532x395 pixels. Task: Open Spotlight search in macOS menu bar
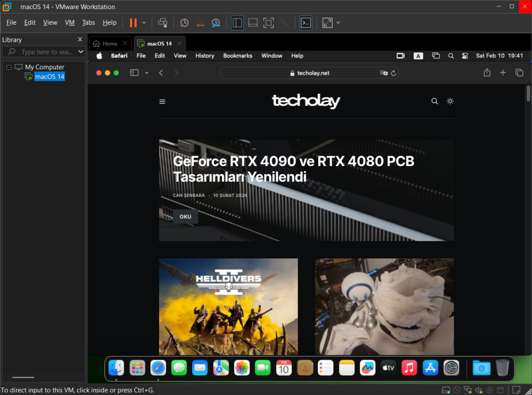[451, 56]
